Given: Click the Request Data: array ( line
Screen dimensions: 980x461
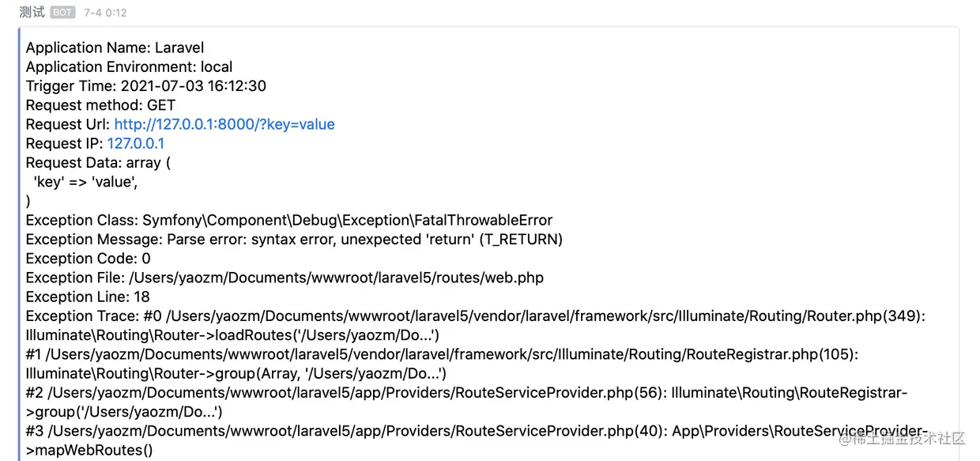Looking at the screenshot, I should [98, 162].
